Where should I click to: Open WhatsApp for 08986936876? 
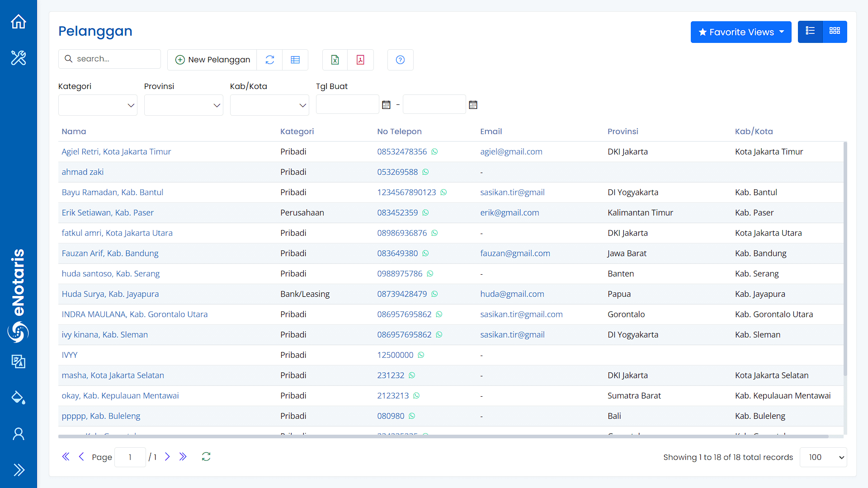[x=434, y=233]
